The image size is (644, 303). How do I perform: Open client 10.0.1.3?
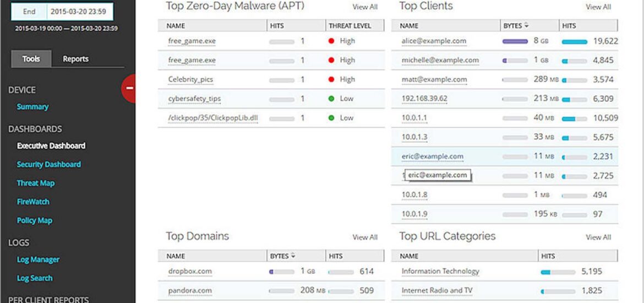click(414, 137)
